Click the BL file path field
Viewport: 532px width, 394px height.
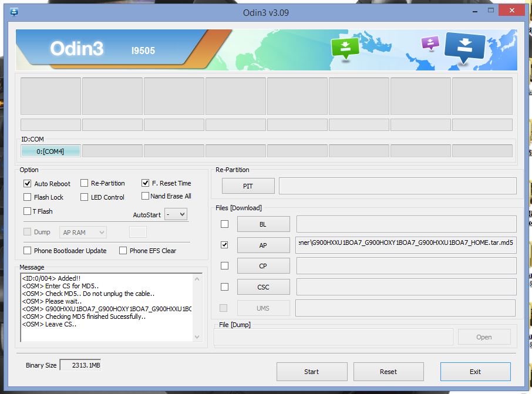406,224
